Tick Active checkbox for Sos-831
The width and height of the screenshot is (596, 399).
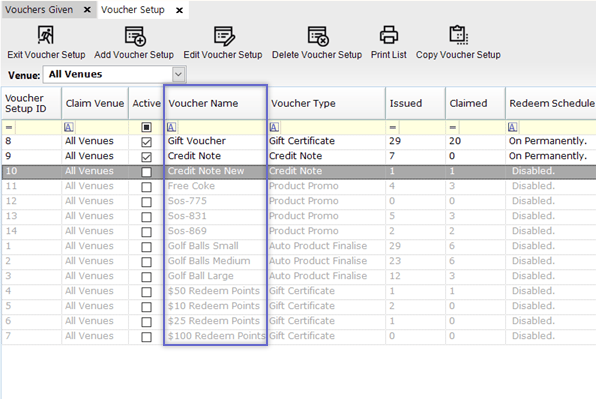[x=146, y=217]
